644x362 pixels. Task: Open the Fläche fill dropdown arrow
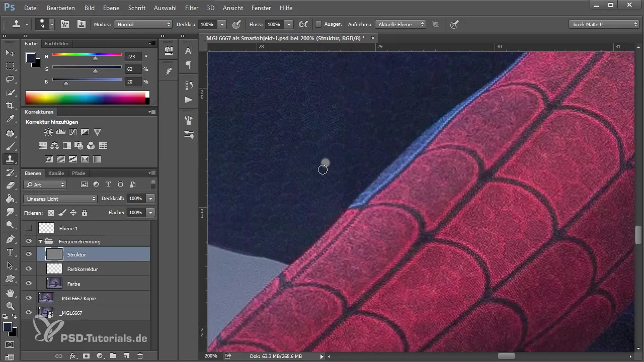[x=150, y=213]
